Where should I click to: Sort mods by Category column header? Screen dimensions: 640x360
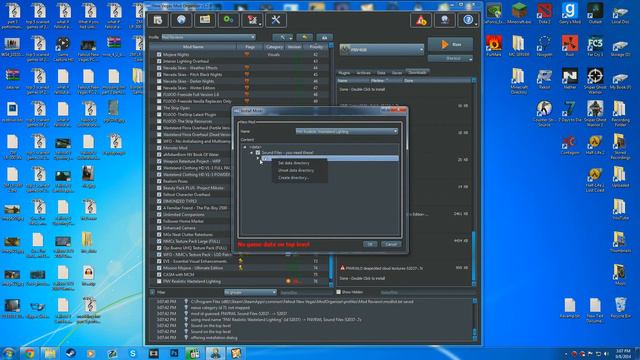pyautogui.click(x=274, y=47)
